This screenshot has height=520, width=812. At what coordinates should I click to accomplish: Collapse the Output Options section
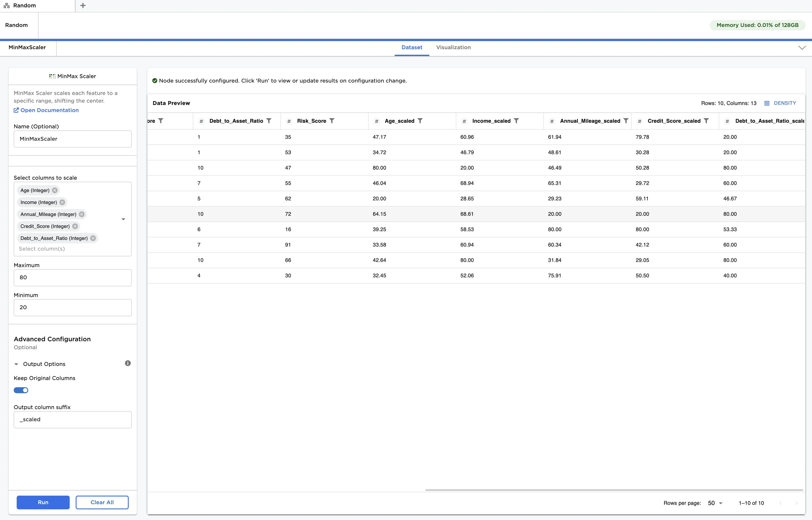pos(16,364)
